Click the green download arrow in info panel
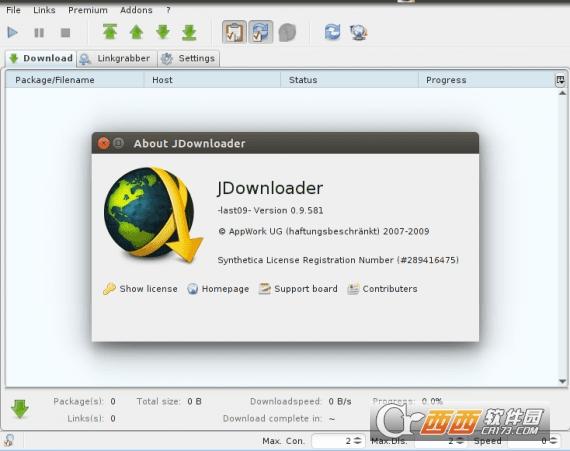Screen dimensions: 570x451 pos(20,409)
